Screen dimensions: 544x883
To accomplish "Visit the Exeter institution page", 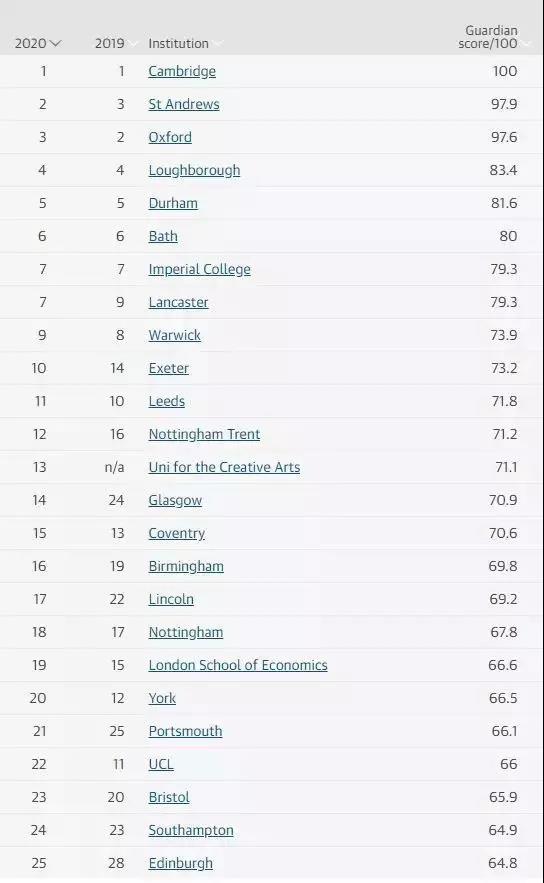I will 168,368.
